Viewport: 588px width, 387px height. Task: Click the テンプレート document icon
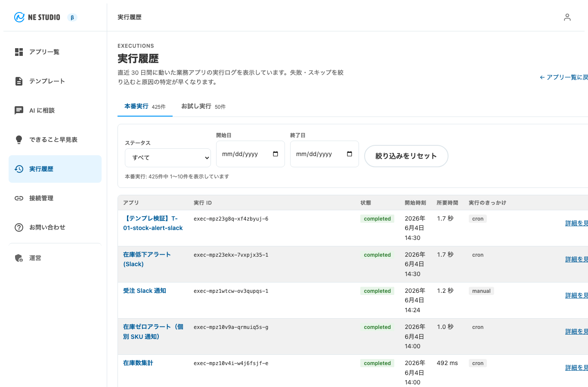(x=19, y=81)
